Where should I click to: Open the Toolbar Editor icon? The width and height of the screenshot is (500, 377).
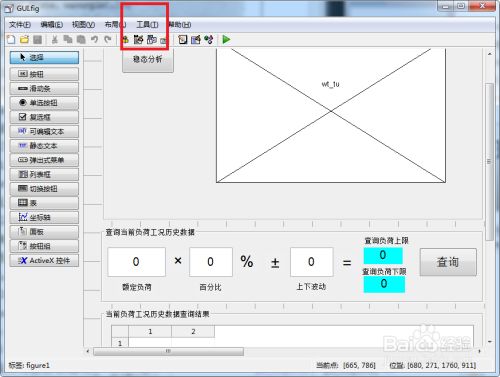click(x=163, y=40)
